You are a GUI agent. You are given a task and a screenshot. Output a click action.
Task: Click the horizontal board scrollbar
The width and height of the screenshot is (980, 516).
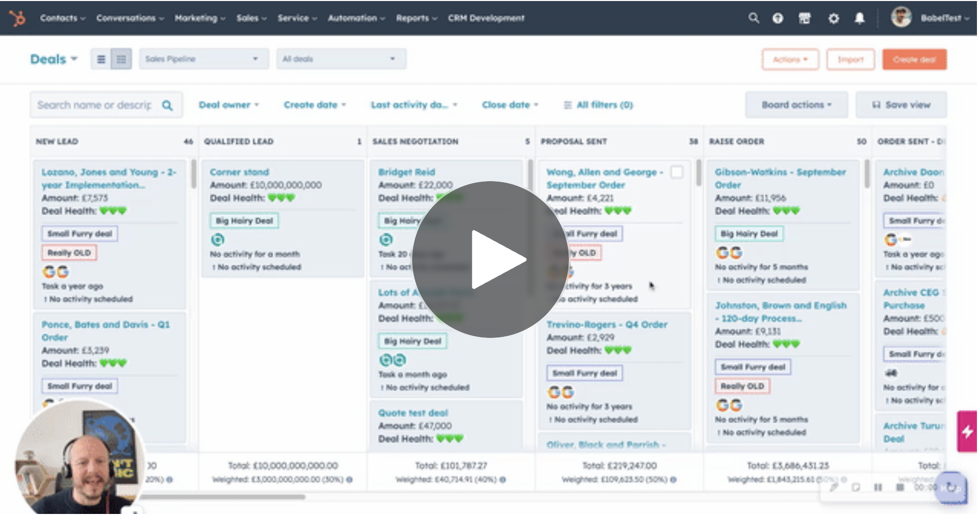coord(224,498)
